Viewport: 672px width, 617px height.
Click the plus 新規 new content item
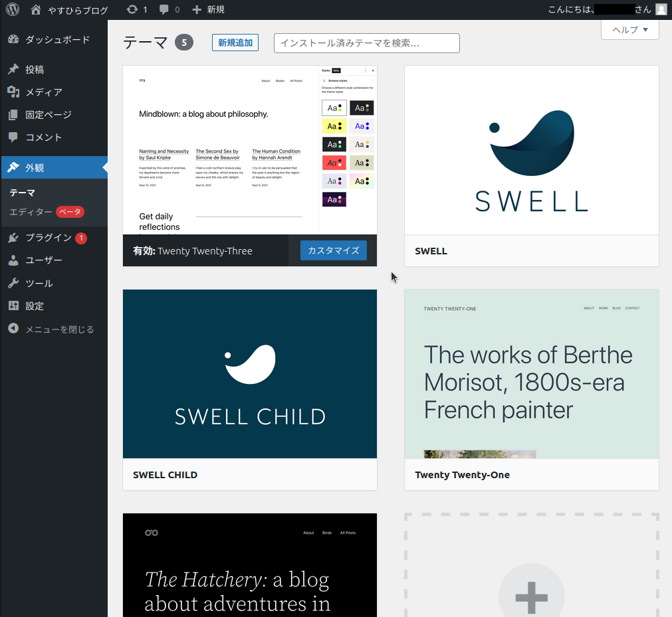pos(208,9)
